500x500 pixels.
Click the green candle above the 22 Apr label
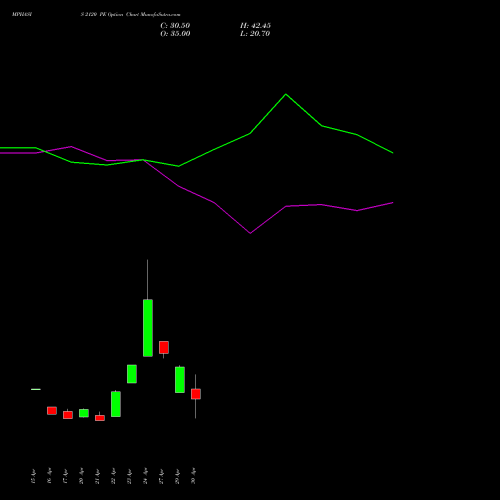[x=116, y=404]
